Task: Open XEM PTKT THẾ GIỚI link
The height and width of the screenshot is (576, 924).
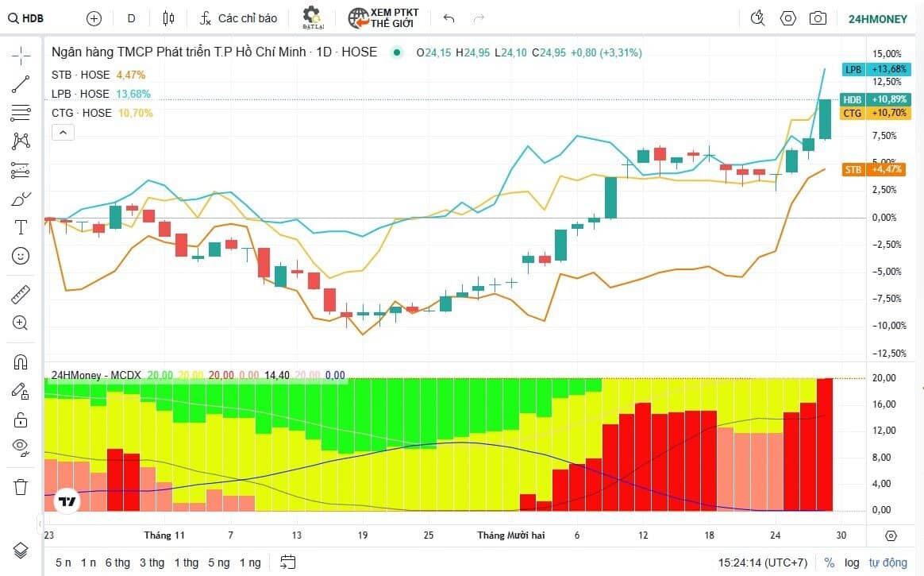Action: click(x=383, y=18)
